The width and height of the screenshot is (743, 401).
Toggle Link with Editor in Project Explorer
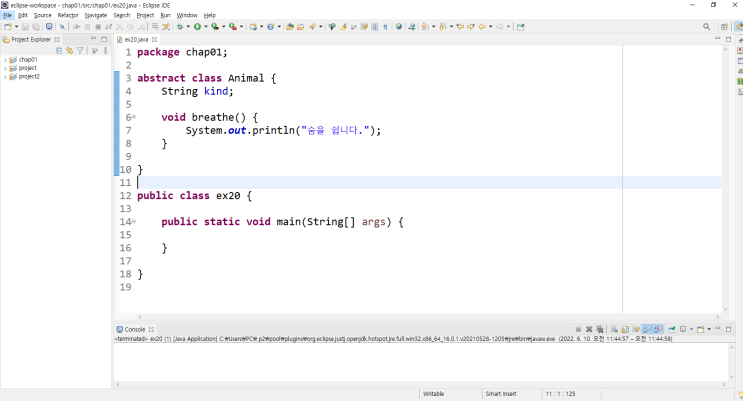69,50
